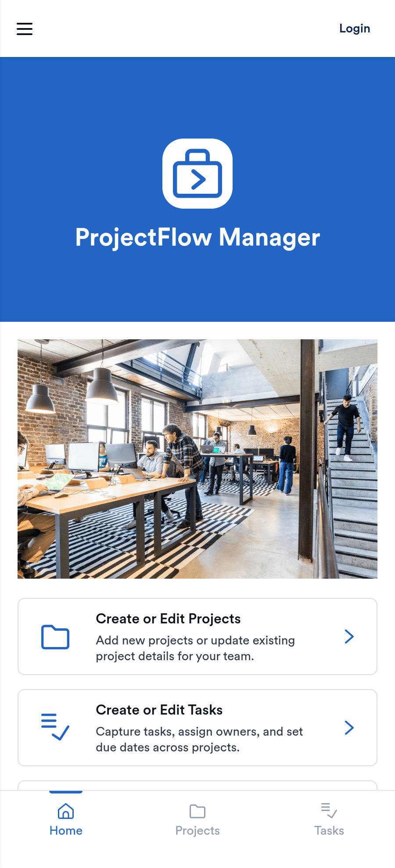This screenshot has height=868, width=395.
Task: Select the Projects folder icon in bottom bar
Action: 197,811
